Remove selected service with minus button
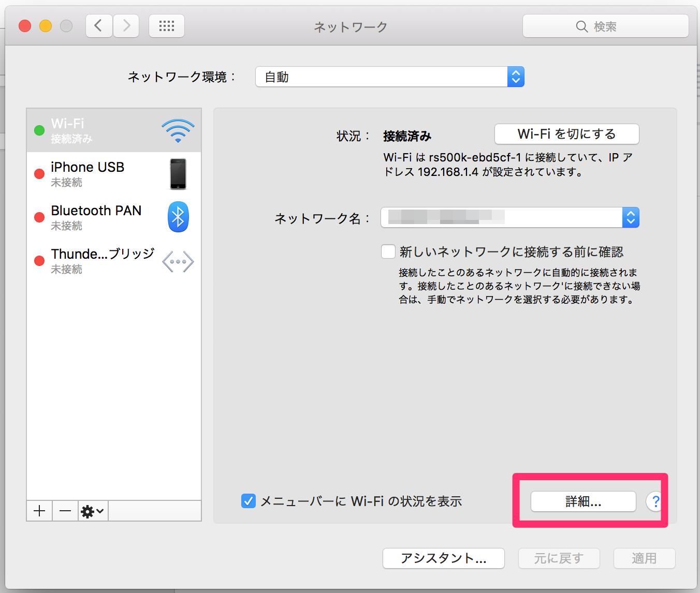Image resolution: width=700 pixels, height=593 pixels. point(65,511)
